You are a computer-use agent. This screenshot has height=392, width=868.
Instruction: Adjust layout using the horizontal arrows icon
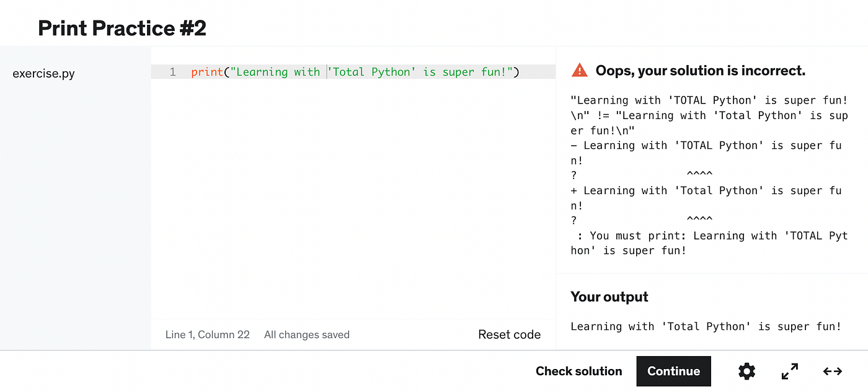(832, 371)
